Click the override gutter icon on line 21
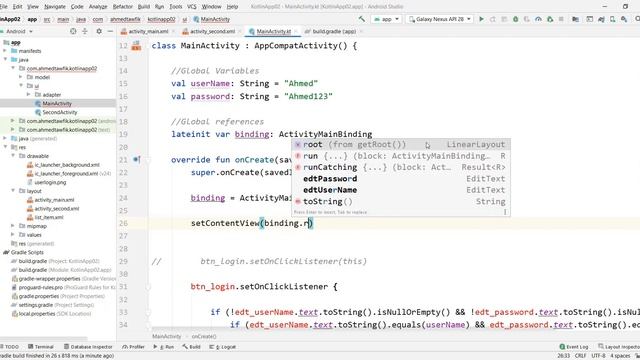 tap(136, 160)
